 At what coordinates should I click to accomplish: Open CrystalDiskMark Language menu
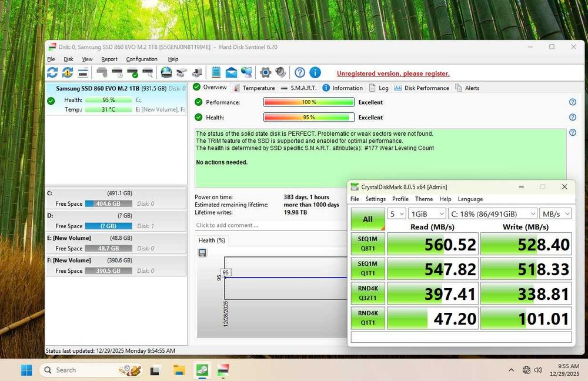tap(470, 199)
